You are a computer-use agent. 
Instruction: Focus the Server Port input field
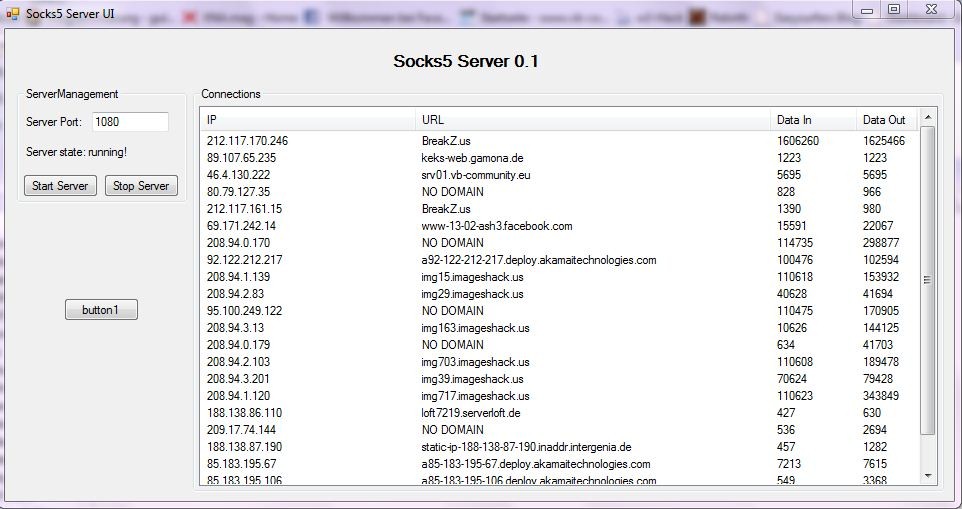click(x=130, y=122)
